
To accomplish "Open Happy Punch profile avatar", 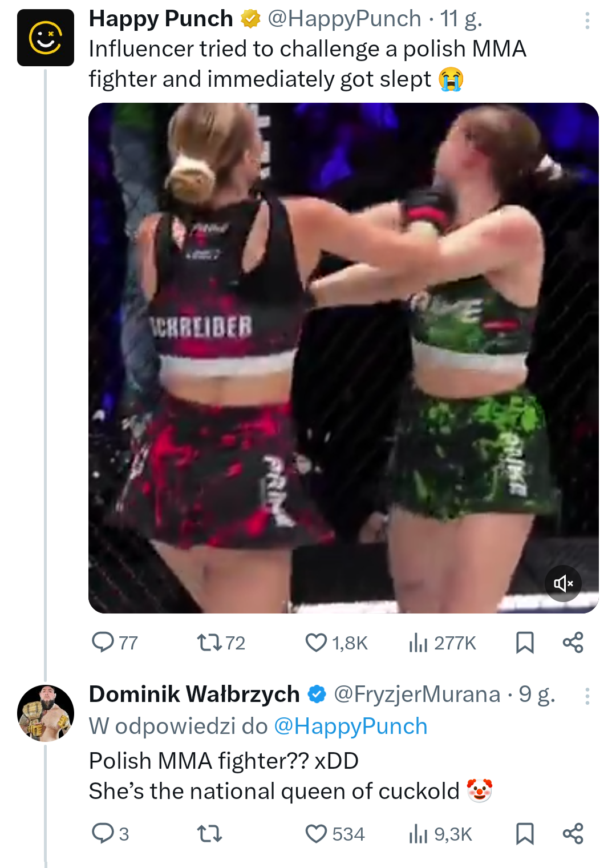I will [46, 38].
